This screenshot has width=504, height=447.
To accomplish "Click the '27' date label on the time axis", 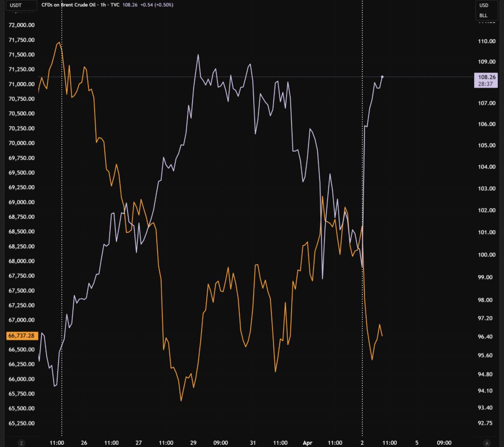I will 139,443.
